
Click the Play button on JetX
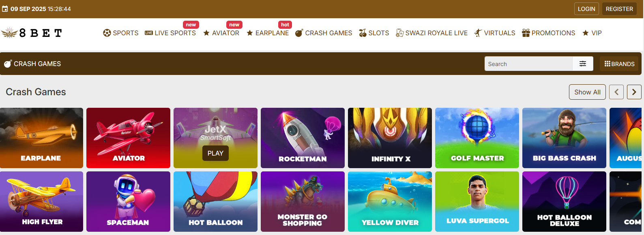tap(215, 153)
